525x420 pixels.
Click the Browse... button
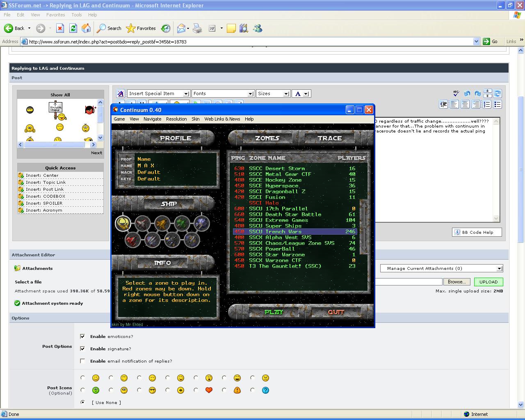click(x=457, y=282)
